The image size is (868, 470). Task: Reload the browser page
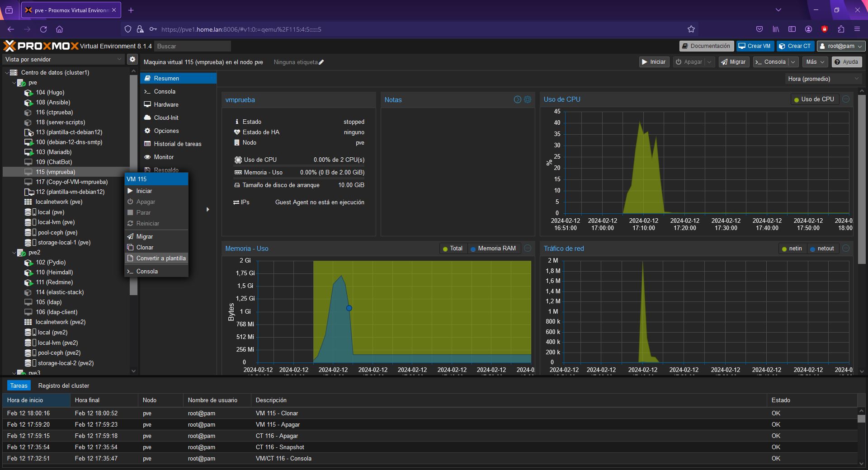[43, 29]
